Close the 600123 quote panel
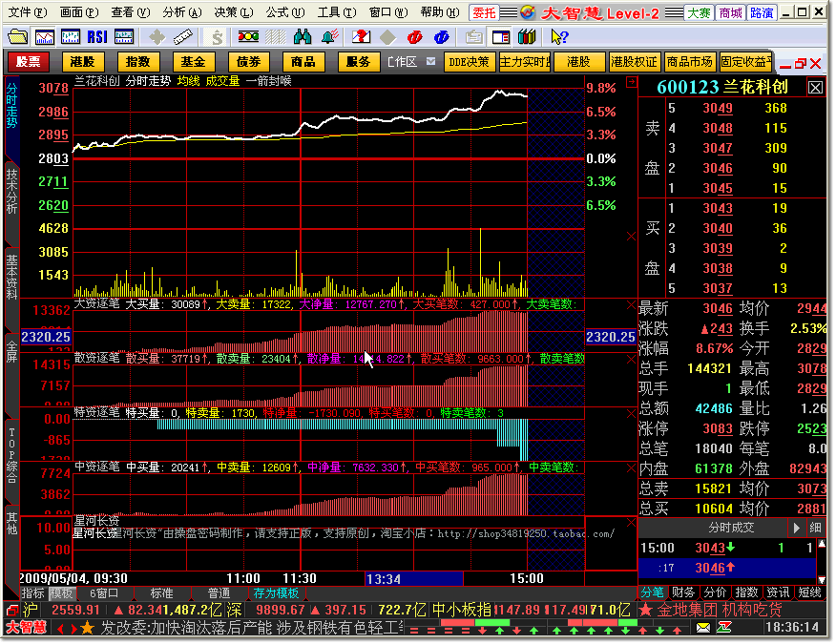 click(x=815, y=88)
